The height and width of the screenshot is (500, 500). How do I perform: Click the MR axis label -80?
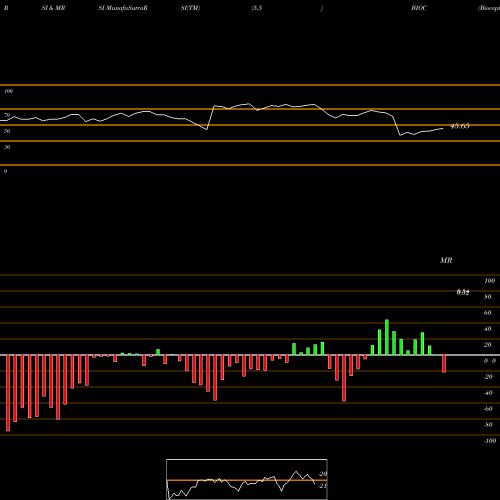pos(488,425)
